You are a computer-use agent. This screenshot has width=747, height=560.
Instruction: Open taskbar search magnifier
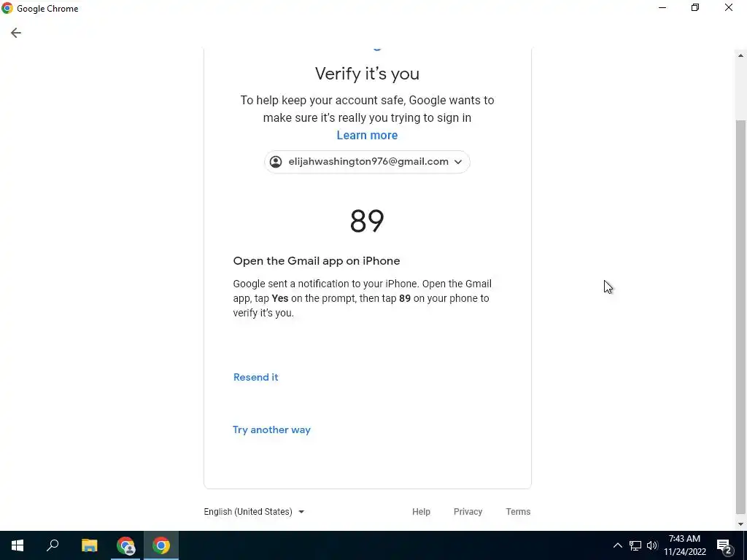(53, 545)
